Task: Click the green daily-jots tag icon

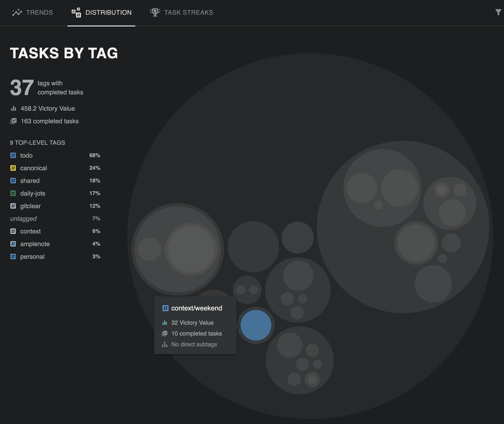Action: 13,193
